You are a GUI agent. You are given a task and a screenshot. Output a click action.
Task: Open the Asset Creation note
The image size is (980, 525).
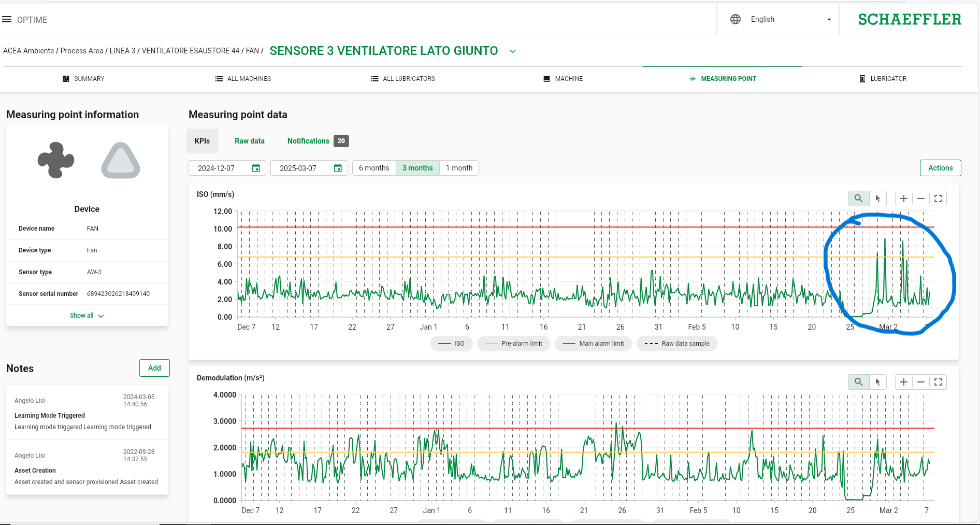tap(87, 467)
